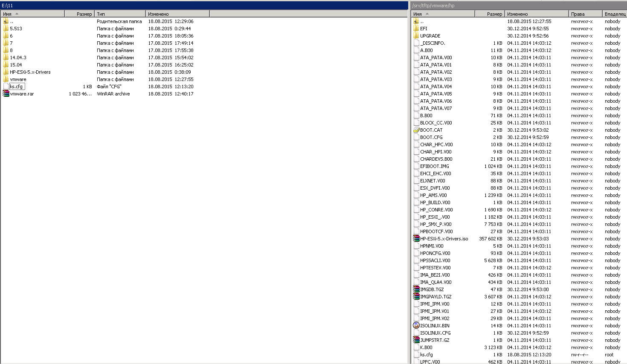The image size is (627, 364).
Task: Select folder named 6 in left panel
Action: 11,36
